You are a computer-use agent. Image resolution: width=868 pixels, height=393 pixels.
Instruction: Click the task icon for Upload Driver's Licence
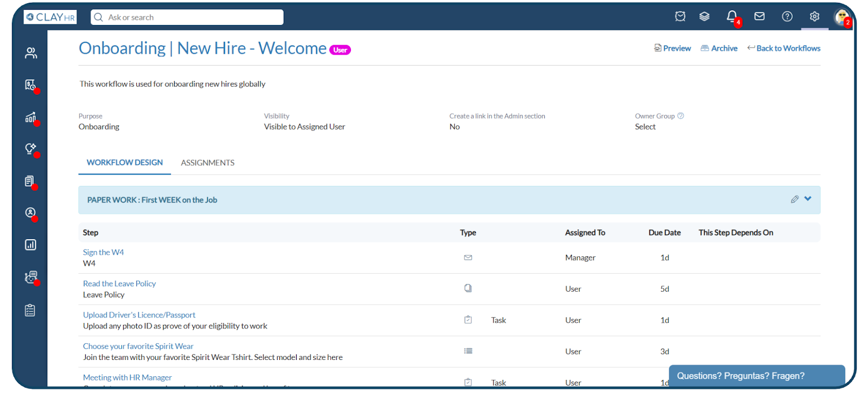[468, 320]
